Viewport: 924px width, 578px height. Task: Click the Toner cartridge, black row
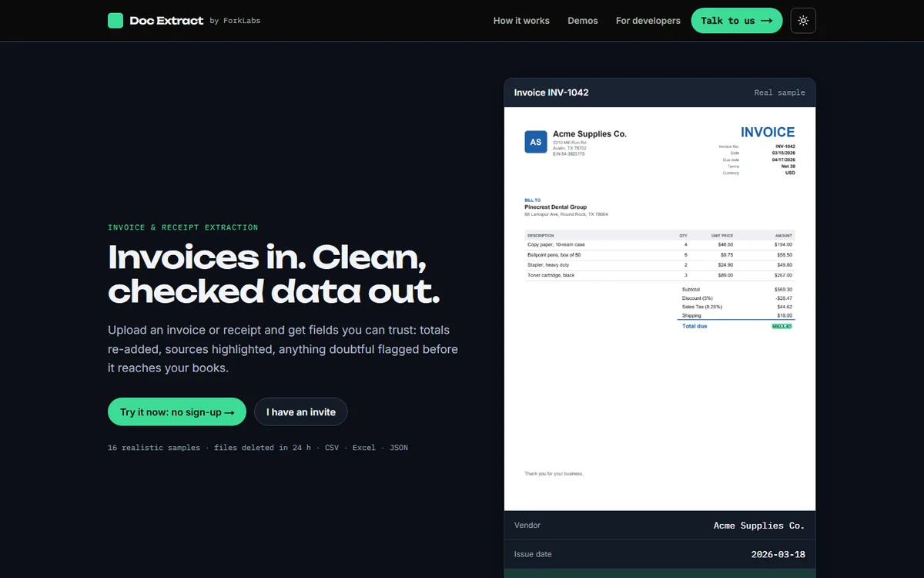tap(660, 275)
